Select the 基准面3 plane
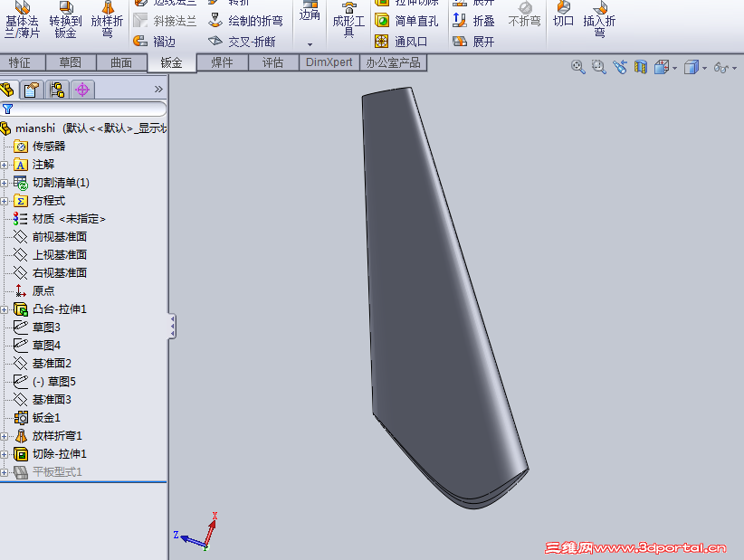The image size is (744, 560). 43,400
